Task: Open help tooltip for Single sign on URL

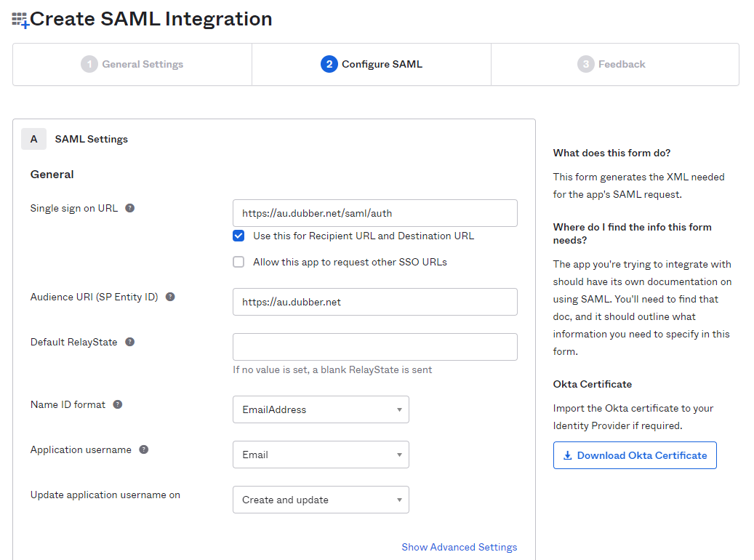Action: (x=130, y=208)
